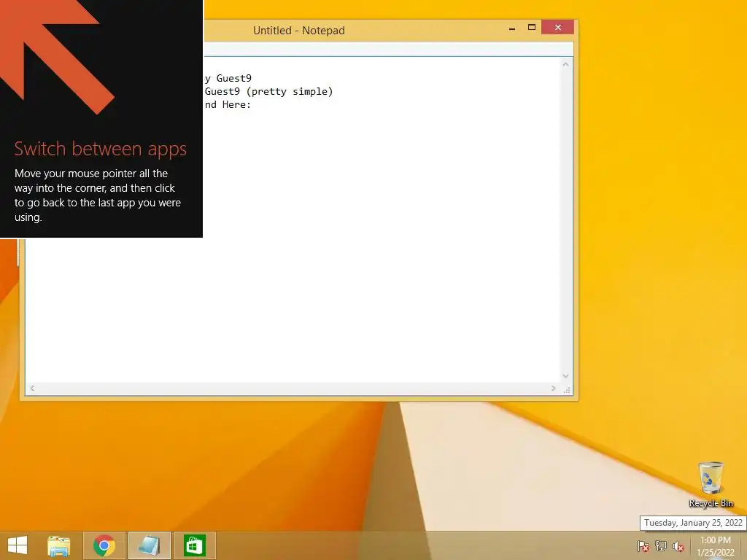This screenshot has height=560, width=747.
Task: Click the Untitled - Notepad title bar
Action: coord(299,31)
